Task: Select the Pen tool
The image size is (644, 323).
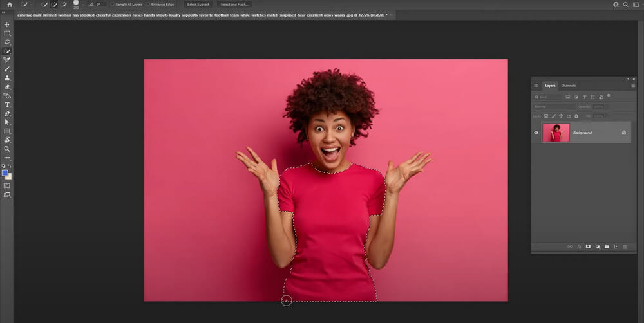Action: 7,114
